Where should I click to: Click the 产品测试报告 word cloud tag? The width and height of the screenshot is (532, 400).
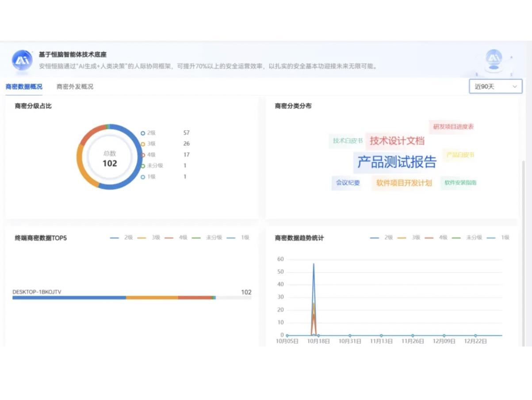[397, 162]
